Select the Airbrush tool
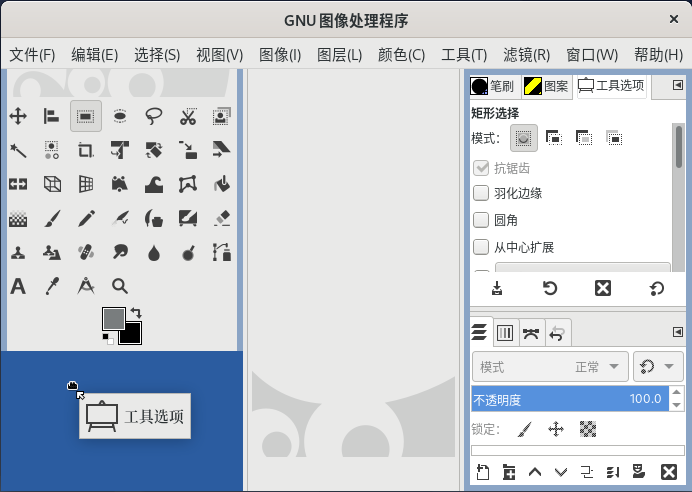Screen dimensions: 692x492 [x=120, y=218]
